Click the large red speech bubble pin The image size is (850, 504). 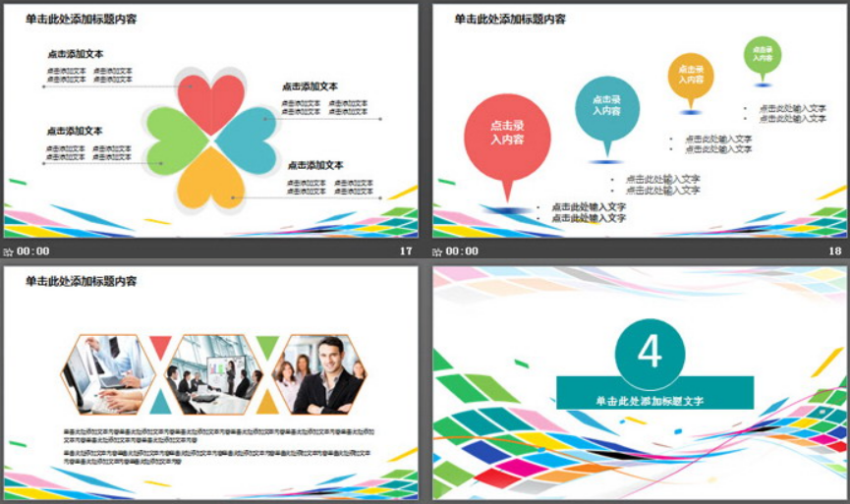[506, 139]
